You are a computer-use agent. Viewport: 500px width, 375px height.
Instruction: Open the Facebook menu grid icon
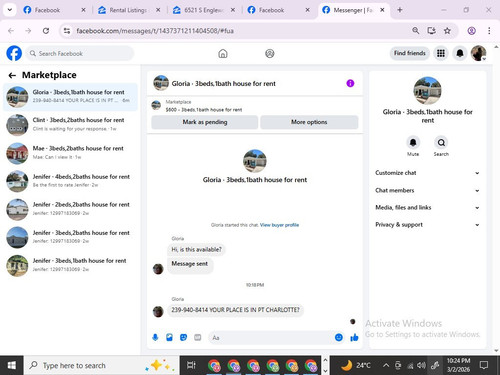click(441, 53)
